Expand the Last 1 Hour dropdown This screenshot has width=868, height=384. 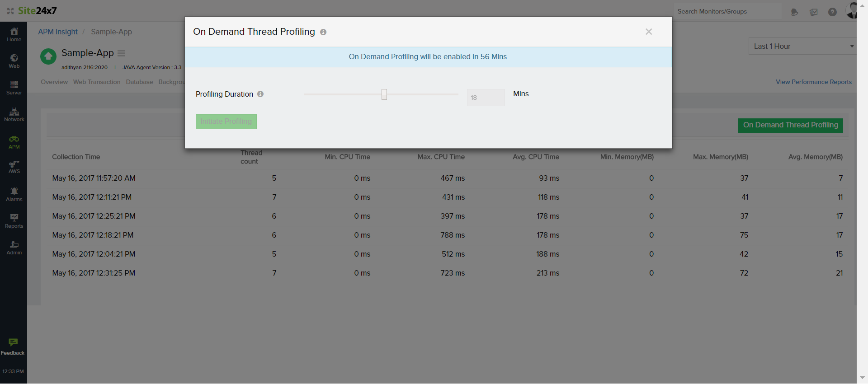click(803, 46)
